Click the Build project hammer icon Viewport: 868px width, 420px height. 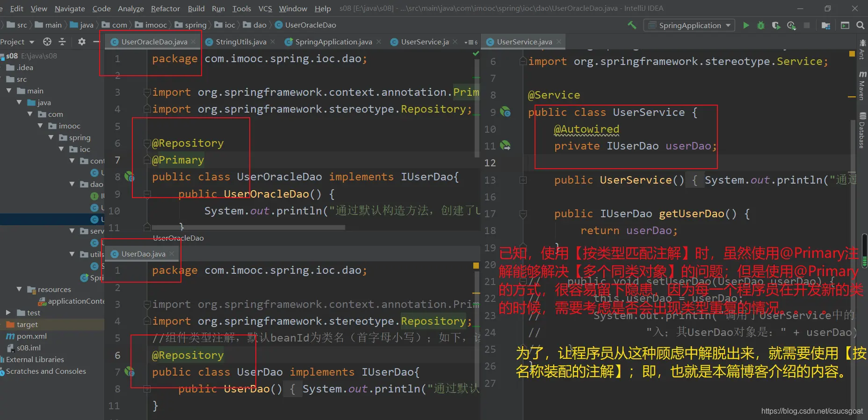pos(632,25)
